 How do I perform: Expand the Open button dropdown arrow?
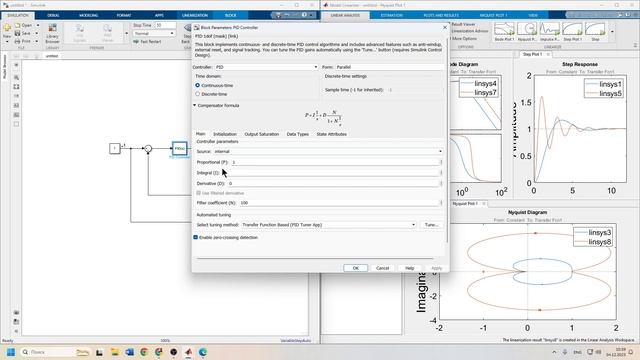coord(38,25)
